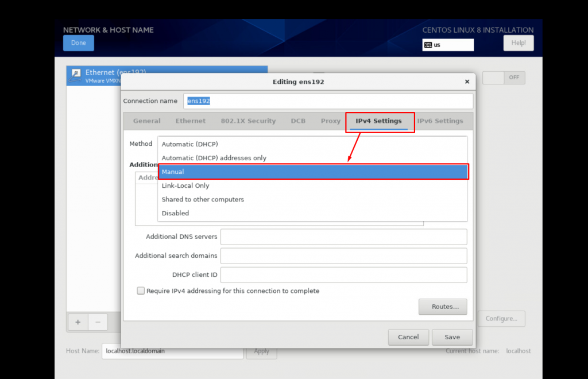This screenshot has width=588, height=379.
Task: Toggle the network OFF switch
Action: [x=504, y=78]
